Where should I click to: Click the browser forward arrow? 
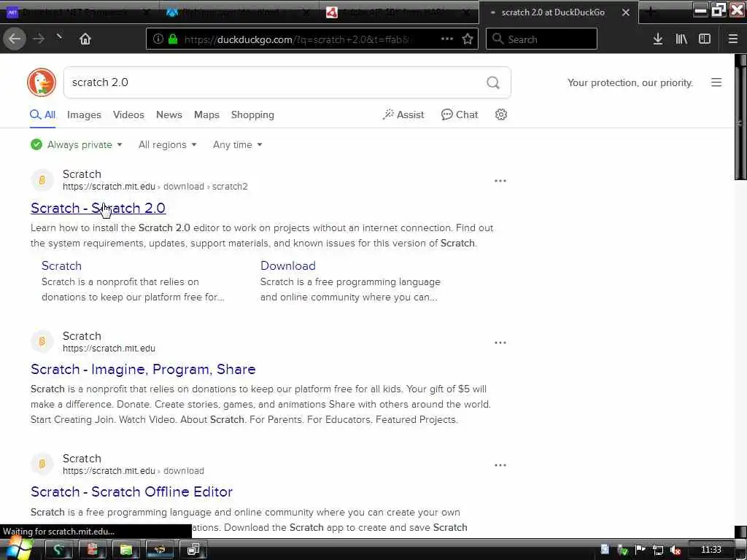[39, 39]
